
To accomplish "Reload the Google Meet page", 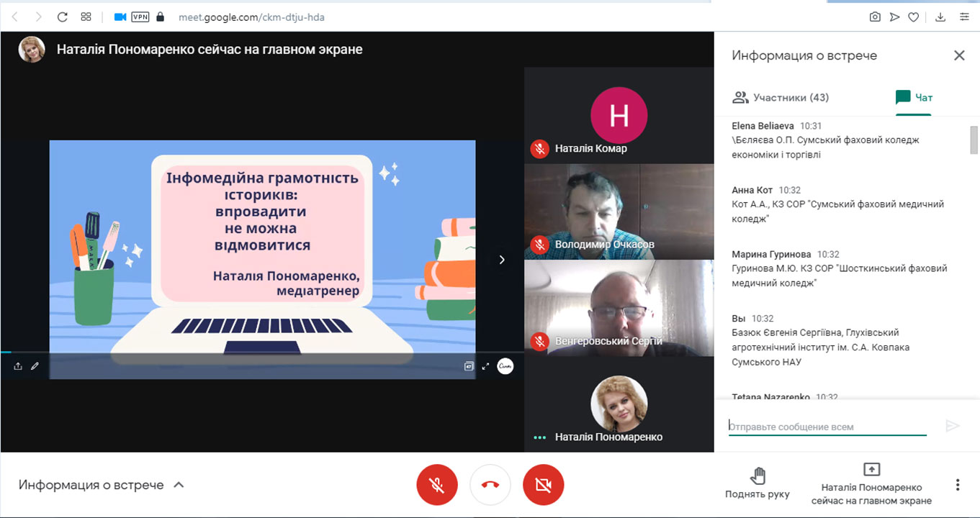I will coord(62,17).
